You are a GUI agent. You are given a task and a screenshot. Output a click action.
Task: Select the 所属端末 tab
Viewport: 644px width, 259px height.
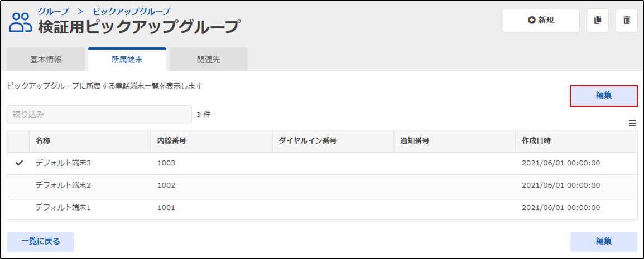coord(127,60)
